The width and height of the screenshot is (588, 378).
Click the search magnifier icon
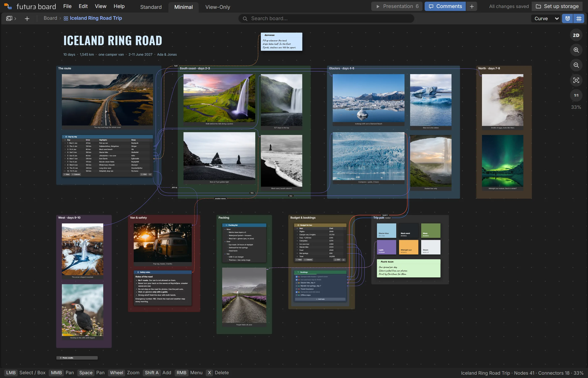[x=245, y=18]
